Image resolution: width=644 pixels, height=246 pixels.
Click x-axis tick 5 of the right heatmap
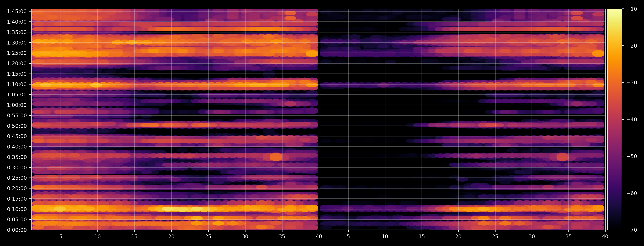(x=348, y=236)
